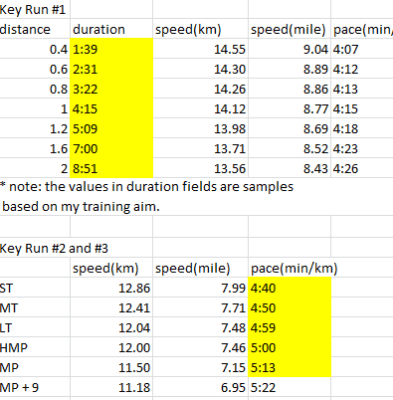Screen dimensions: 393x400
Task: Select the note text about duration fields
Action: (147, 196)
